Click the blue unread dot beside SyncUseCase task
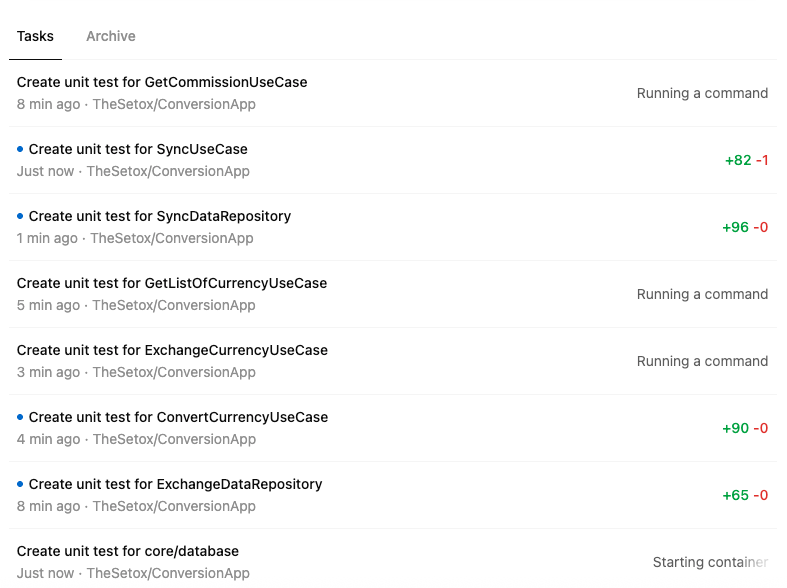Viewport: 787px width, 588px height. coord(20,149)
